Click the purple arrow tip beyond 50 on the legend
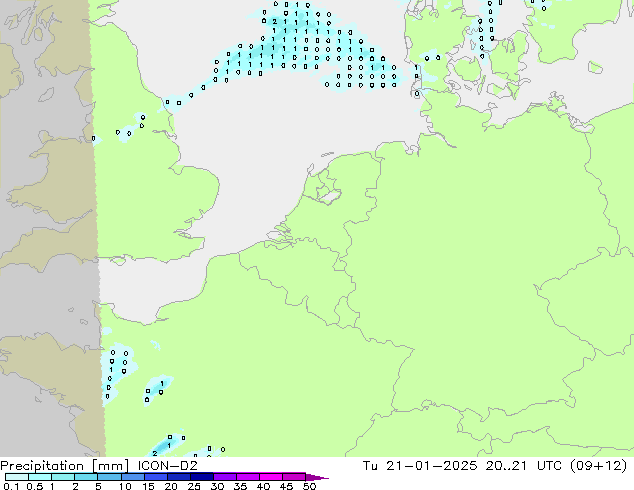634x490 pixels. pyautogui.click(x=317, y=477)
